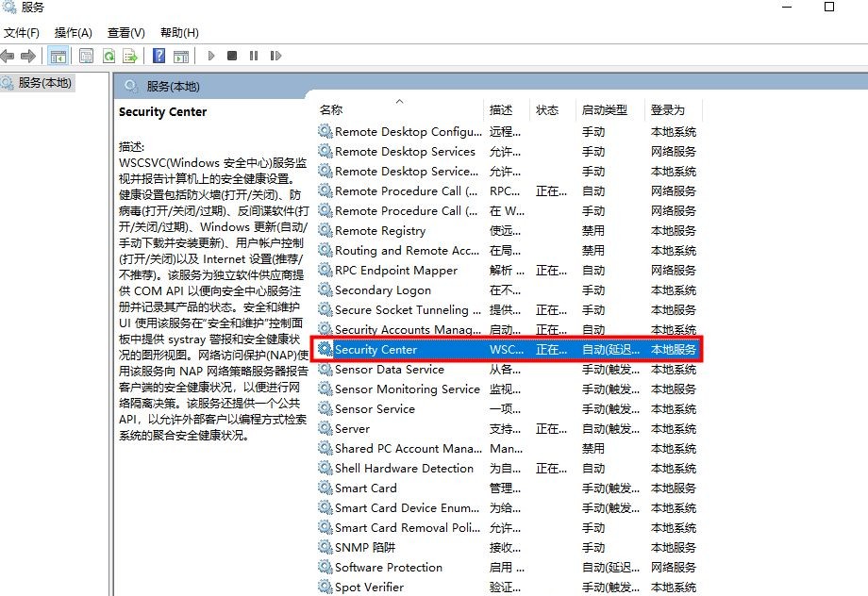Sort services by the 状态 column header
The image size is (868, 596).
548,109
